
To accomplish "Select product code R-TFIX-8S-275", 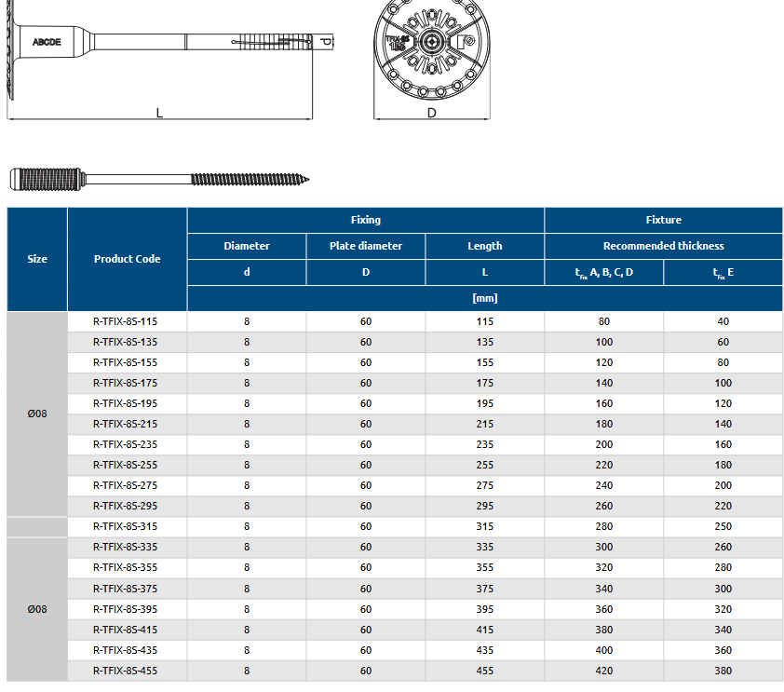I will [125, 485].
